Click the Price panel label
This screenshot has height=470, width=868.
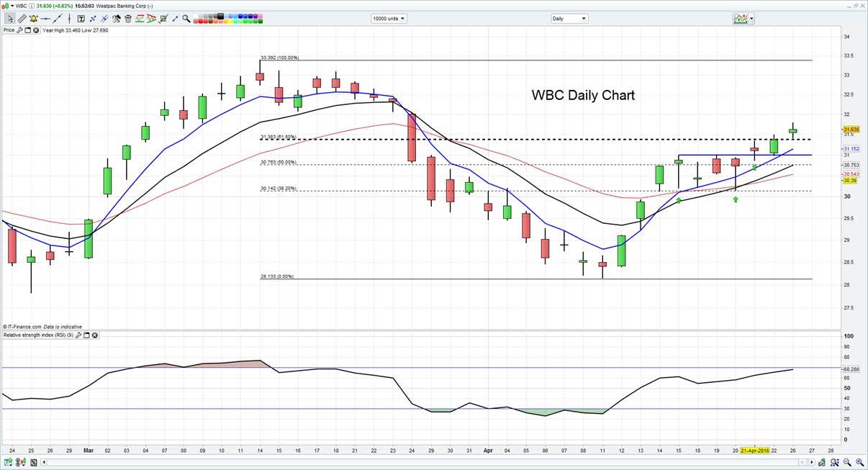(x=9, y=30)
